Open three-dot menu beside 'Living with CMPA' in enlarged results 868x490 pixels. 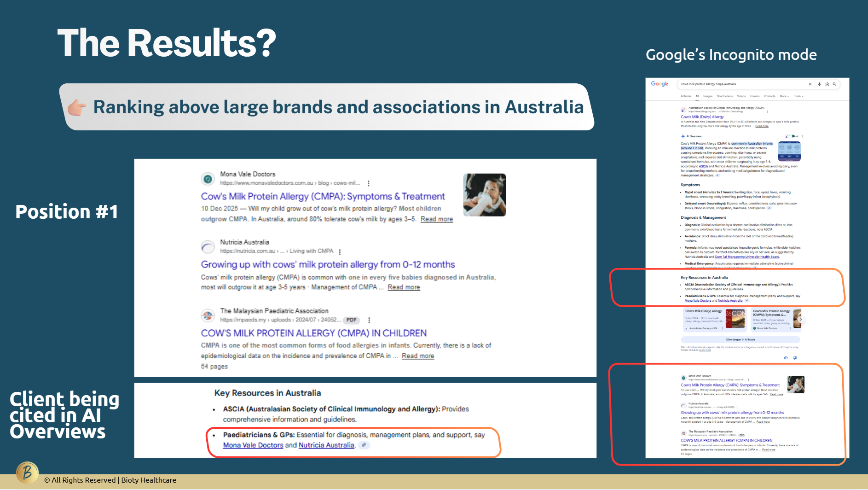point(340,252)
